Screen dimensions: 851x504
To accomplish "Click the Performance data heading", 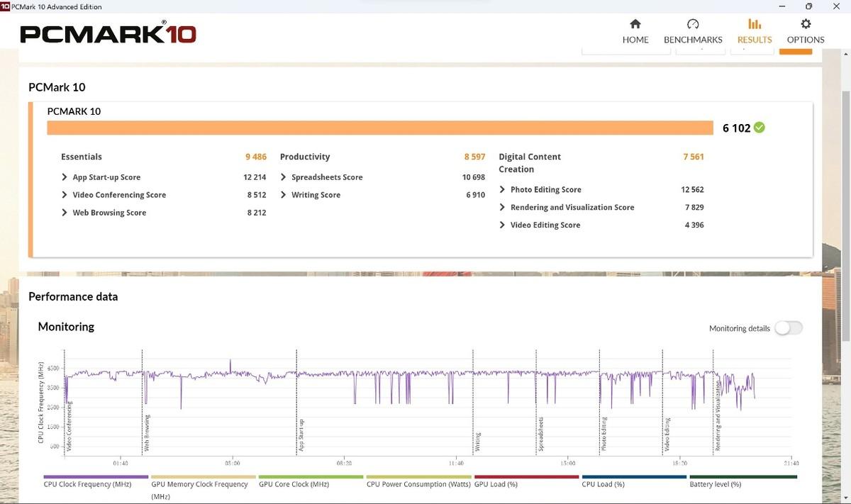I will 73,297.
